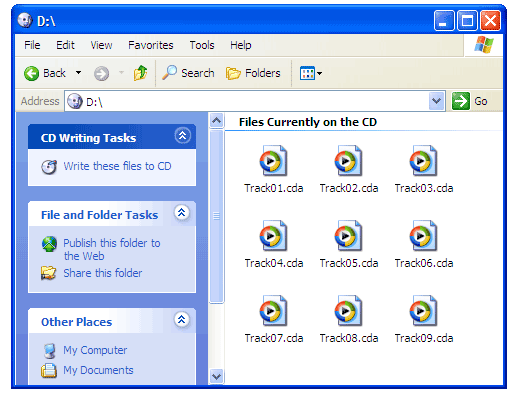Image resolution: width=527 pixels, height=399 pixels.
Task: Click the globe icon for Publish folder
Action: [x=49, y=244]
